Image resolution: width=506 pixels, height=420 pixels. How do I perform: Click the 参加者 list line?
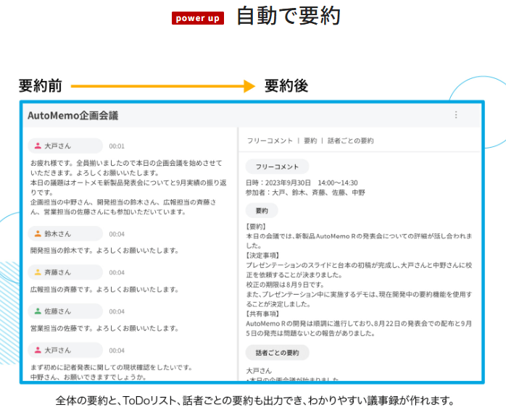[x=305, y=193]
